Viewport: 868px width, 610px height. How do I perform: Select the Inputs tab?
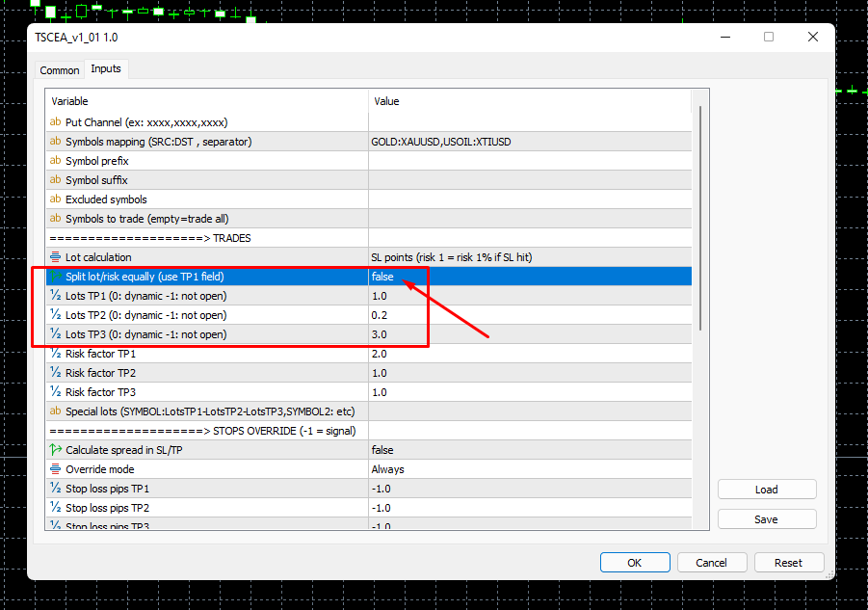tap(106, 68)
